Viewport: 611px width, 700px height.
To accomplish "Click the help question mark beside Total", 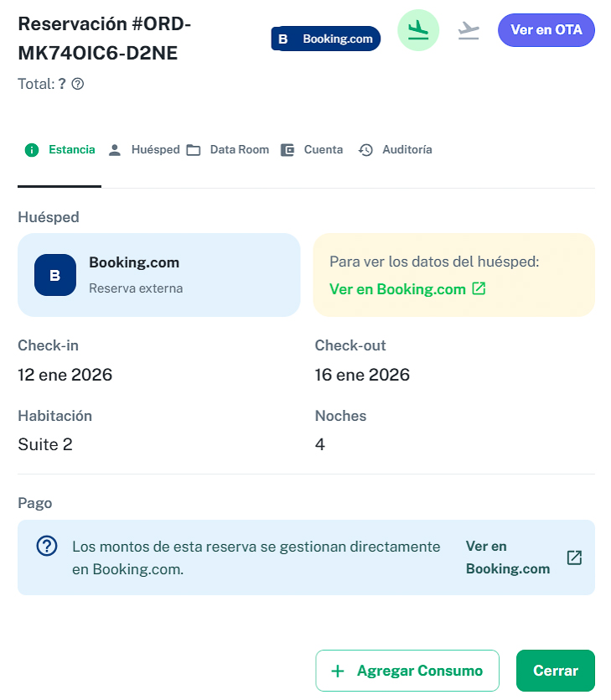I will pyautogui.click(x=78, y=84).
